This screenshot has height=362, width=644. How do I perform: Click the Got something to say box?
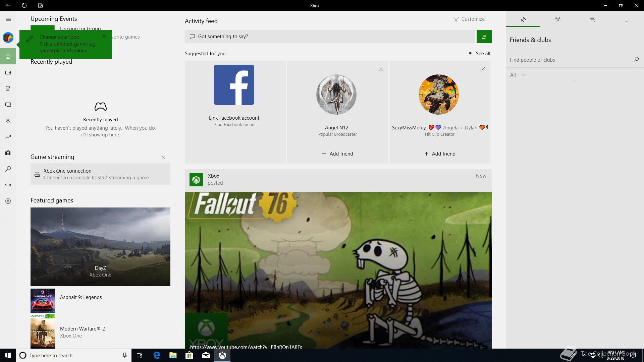pyautogui.click(x=330, y=37)
